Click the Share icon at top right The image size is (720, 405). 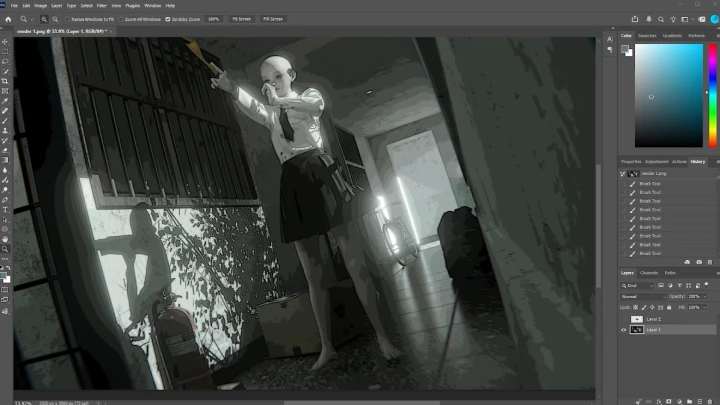(635, 19)
